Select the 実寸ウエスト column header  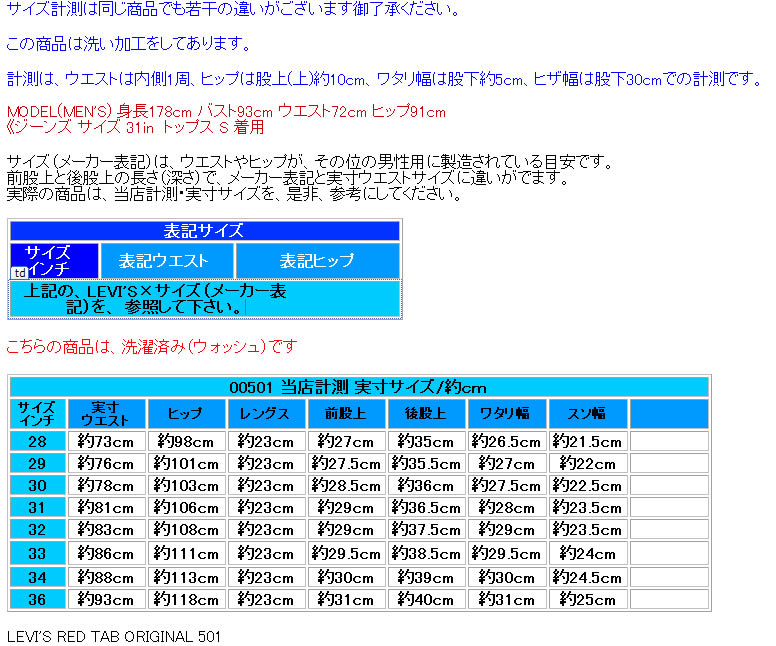(106, 414)
